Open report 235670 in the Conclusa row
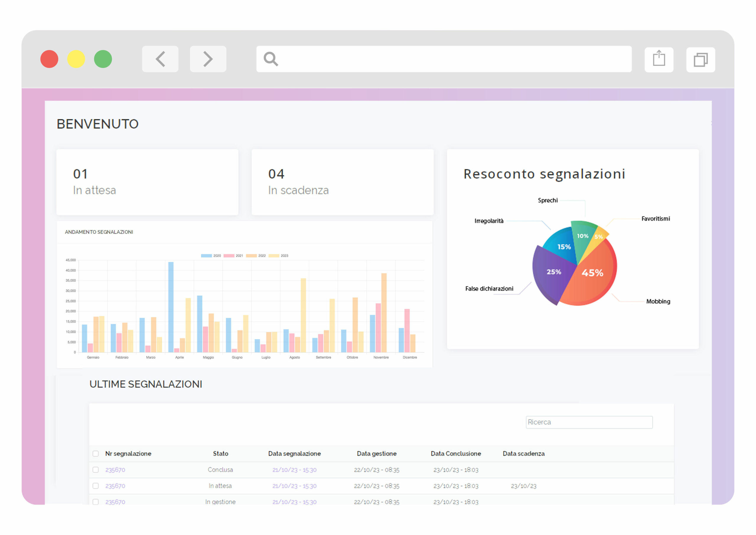Screen dimensions: 756x535 pyautogui.click(x=115, y=470)
